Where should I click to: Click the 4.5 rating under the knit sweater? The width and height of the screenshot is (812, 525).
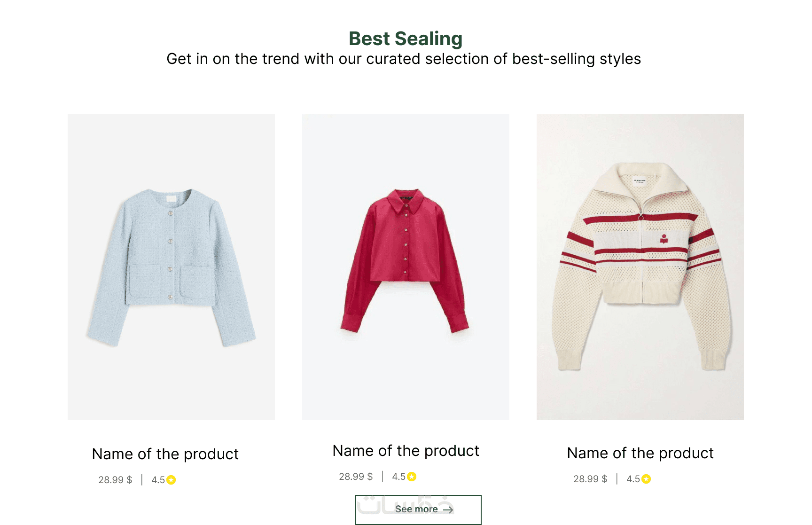pos(633,479)
